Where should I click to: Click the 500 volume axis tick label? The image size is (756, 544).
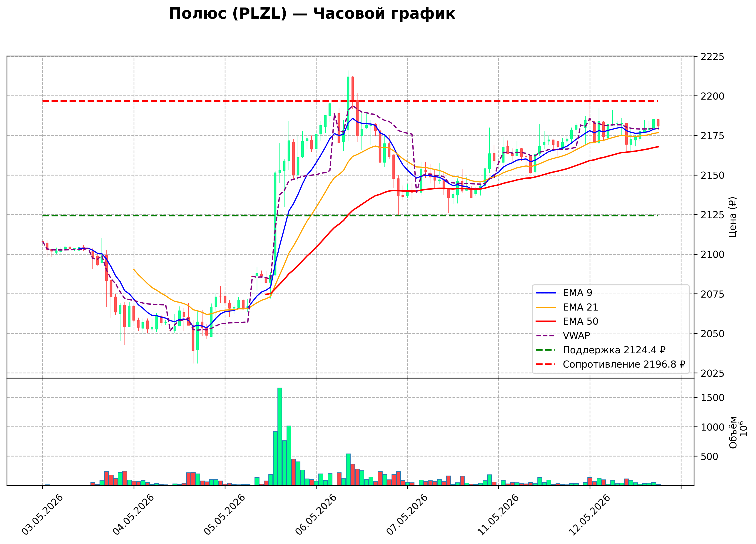tap(709, 457)
